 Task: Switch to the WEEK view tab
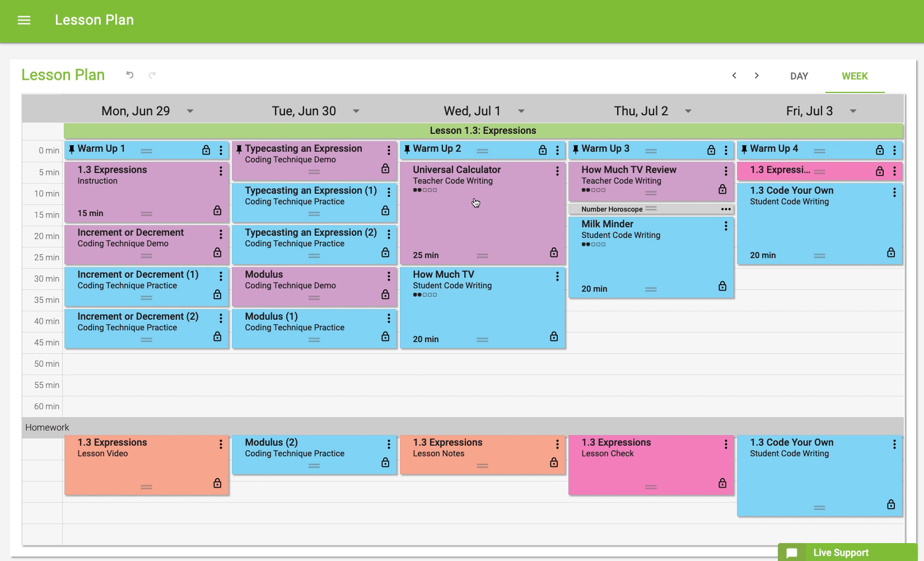(855, 76)
